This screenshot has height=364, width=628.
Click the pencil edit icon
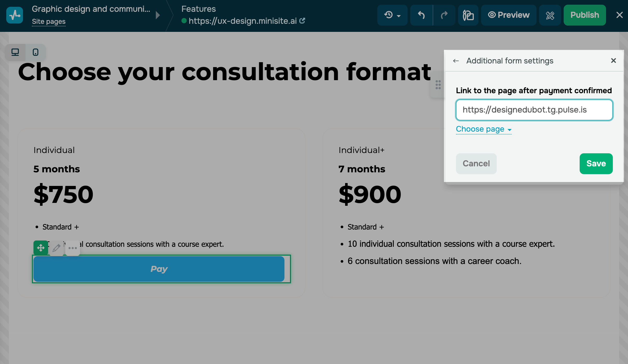point(56,248)
